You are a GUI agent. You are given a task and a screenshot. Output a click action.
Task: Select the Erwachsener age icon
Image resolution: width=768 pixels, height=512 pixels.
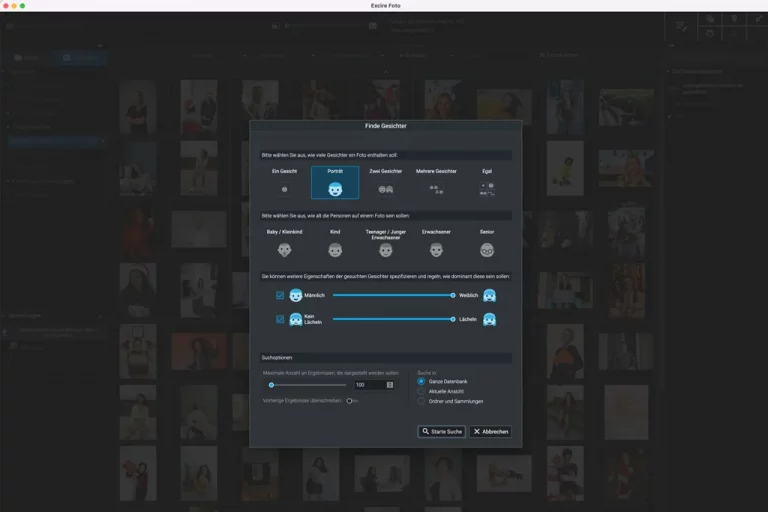click(x=436, y=250)
